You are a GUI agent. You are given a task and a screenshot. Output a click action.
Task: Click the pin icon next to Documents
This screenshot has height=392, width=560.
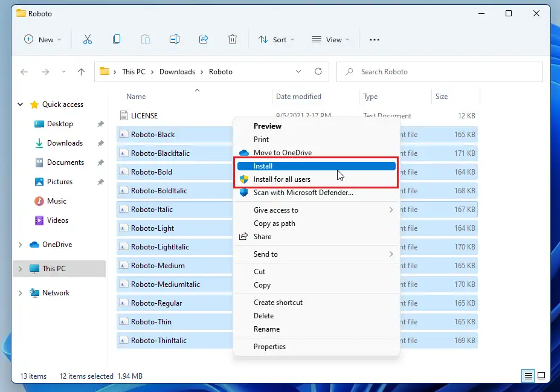(x=101, y=162)
